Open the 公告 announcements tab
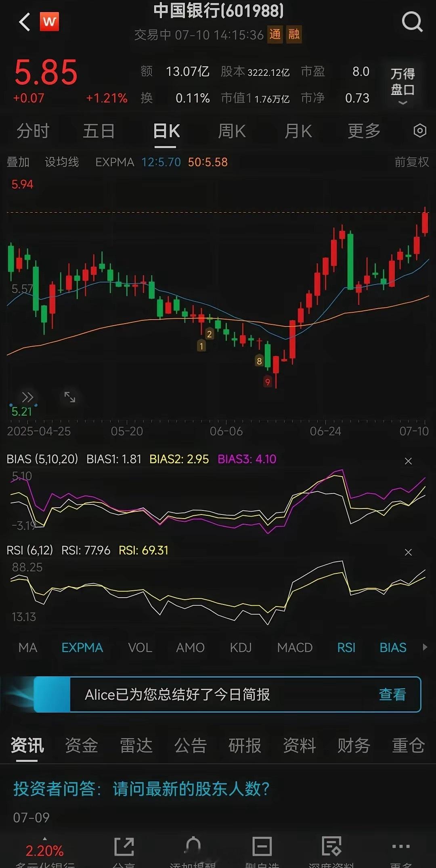 [x=191, y=745]
